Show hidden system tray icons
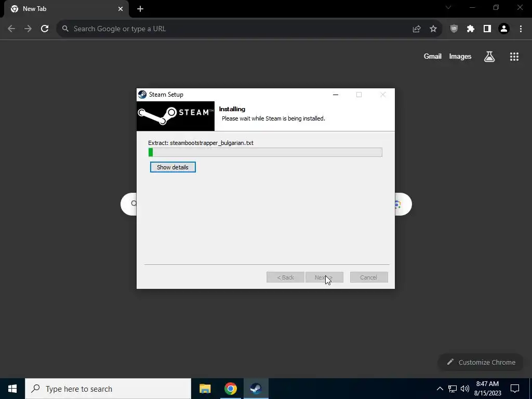Viewport: 532px width, 399px height. pos(440,389)
